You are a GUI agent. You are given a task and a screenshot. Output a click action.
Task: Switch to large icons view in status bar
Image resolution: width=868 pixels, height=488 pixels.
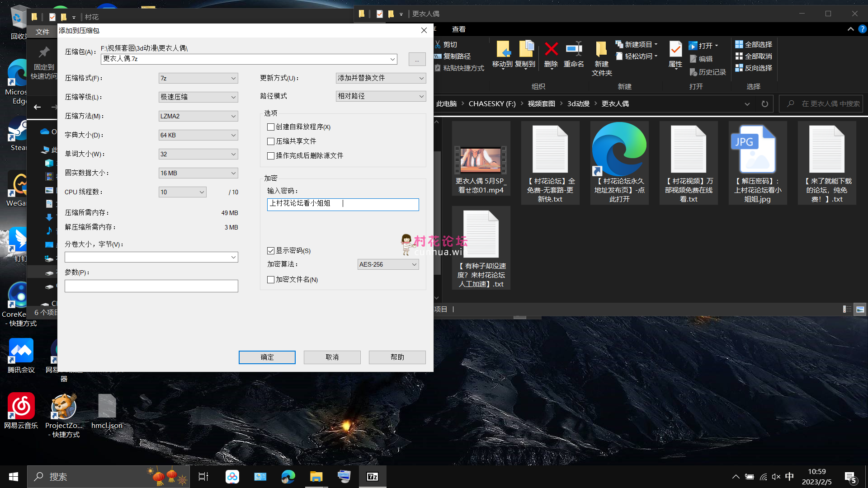[x=860, y=309]
